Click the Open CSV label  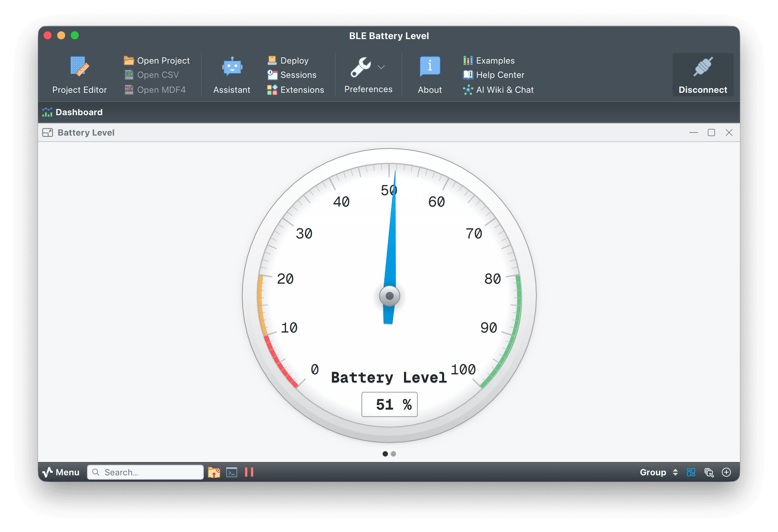pyautogui.click(x=158, y=75)
